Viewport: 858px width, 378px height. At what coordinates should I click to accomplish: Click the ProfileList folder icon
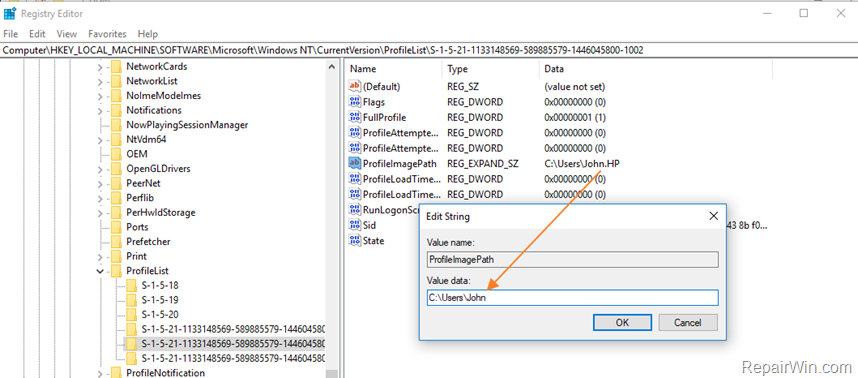[x=116, y=271]
